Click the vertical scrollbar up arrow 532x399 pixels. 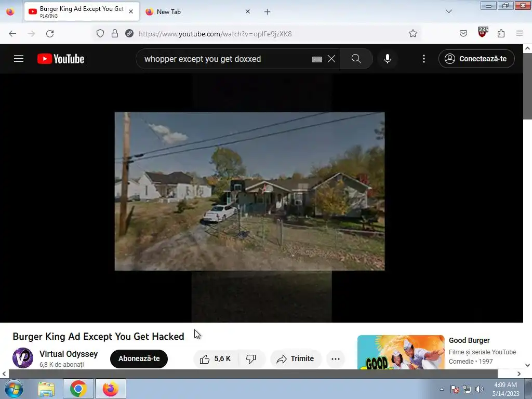point(528,48)
